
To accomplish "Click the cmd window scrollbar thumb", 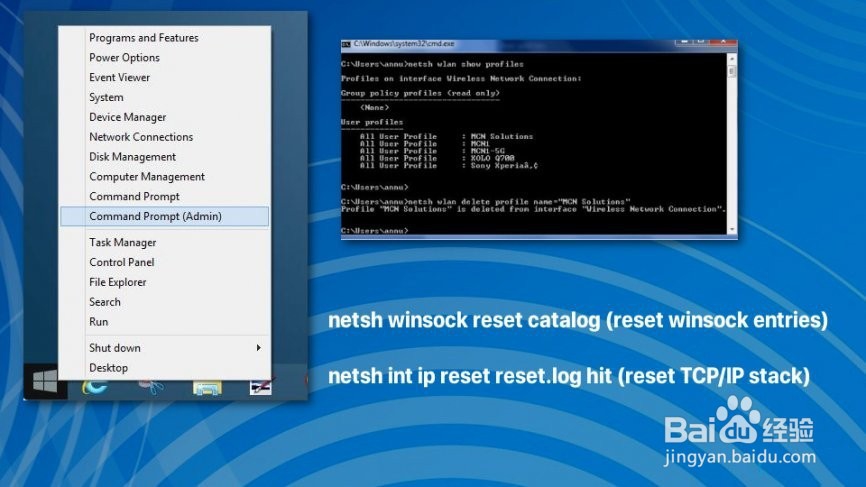I will [732, 71].
